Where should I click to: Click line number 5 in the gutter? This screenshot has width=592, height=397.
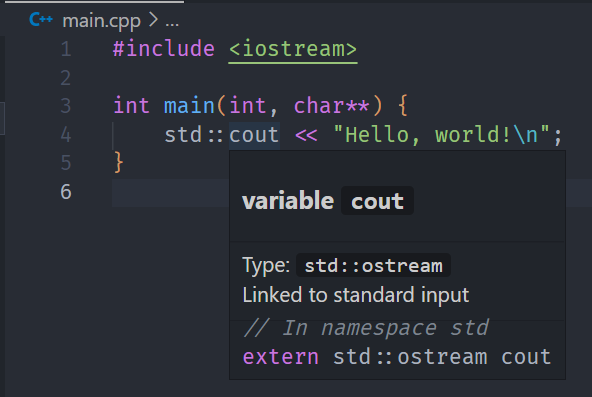(x=66, y=163)
